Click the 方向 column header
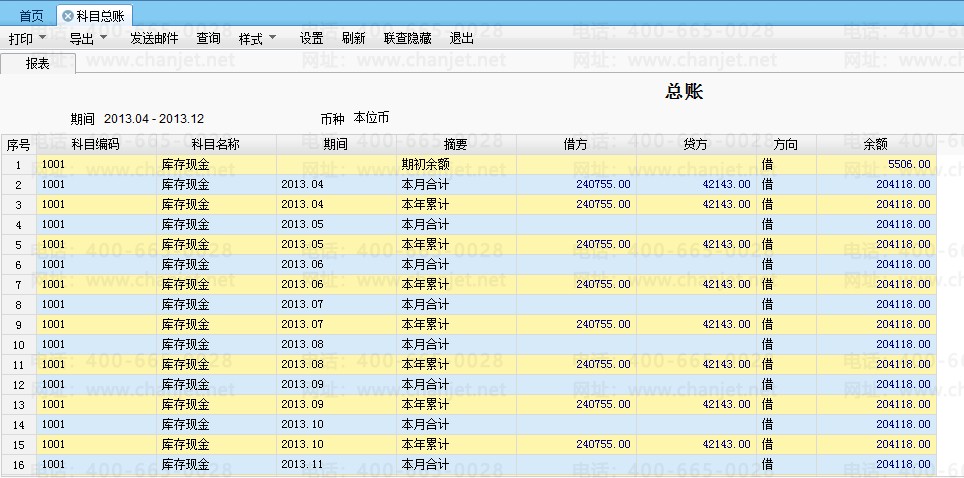The height and width of the screenshot is (478, 964). pos(786,145)
